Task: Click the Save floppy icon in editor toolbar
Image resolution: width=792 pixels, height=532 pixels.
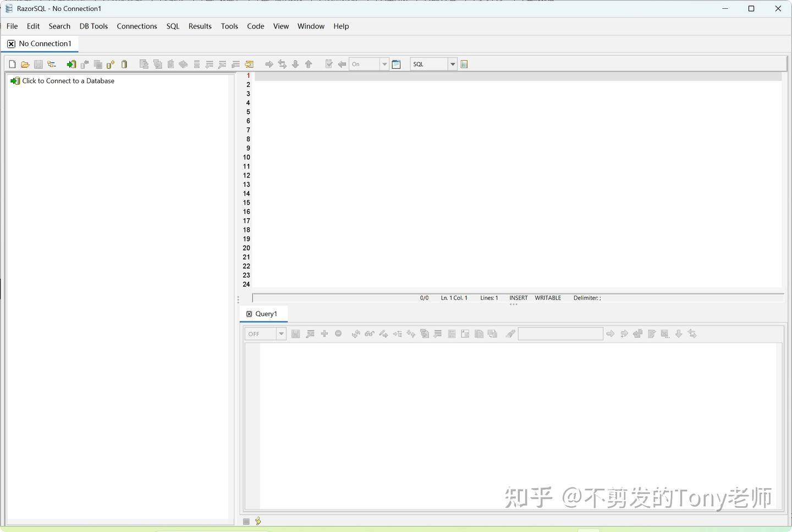Action: [38, 64]
